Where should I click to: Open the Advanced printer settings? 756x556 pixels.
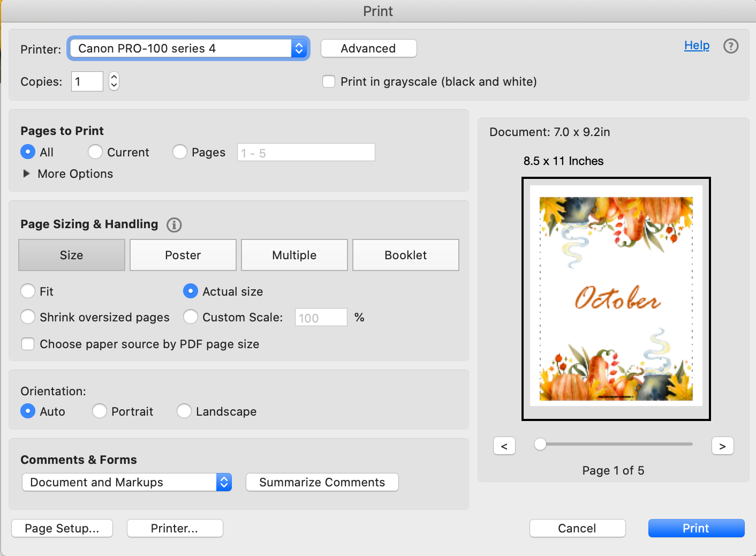tap(368, 48)
